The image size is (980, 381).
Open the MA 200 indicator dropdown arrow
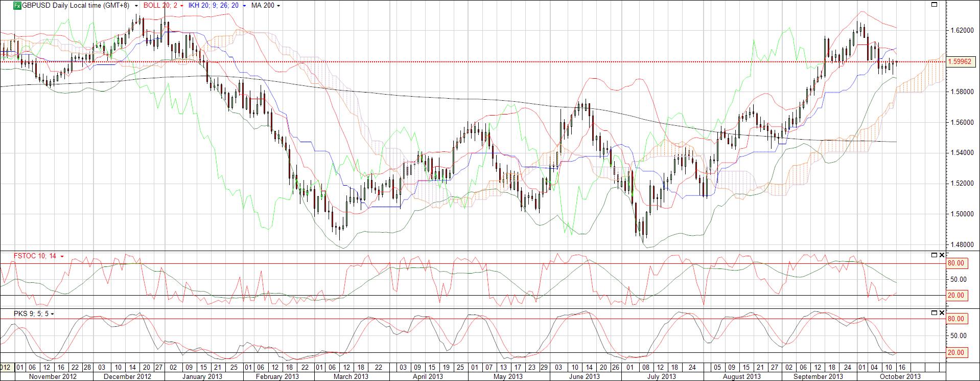pos(277,6)
